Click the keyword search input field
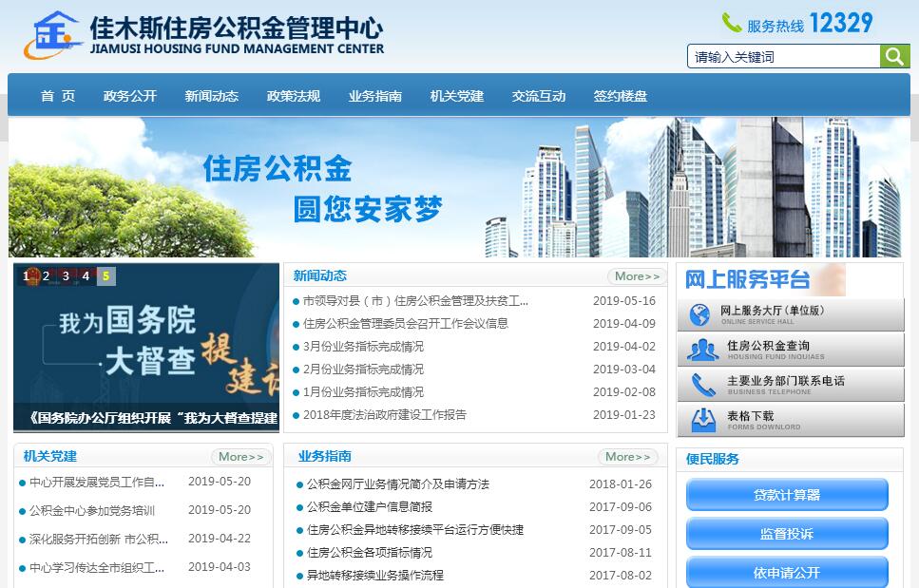Viewport: 919px width, 588px height. point(783,57)
